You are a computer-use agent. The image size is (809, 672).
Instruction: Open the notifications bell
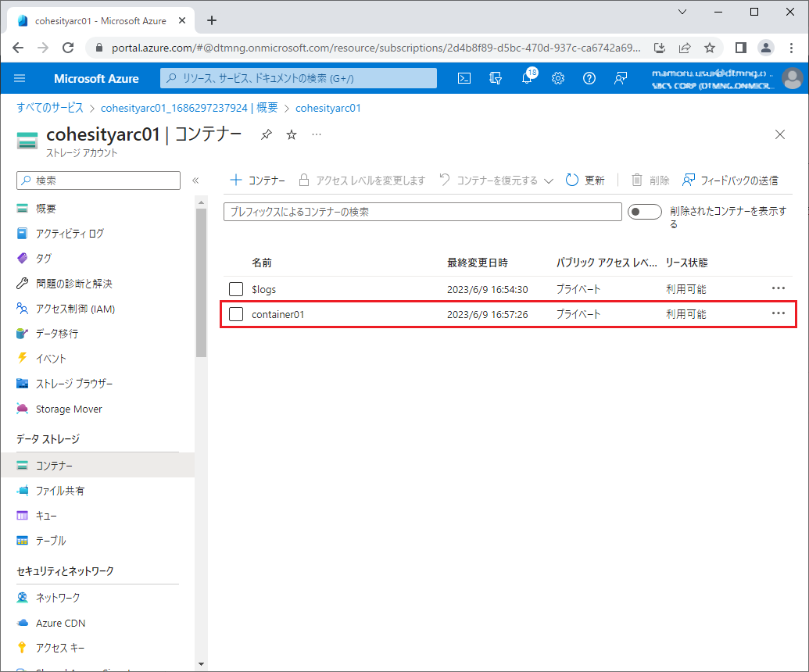[x=528, y=77]
